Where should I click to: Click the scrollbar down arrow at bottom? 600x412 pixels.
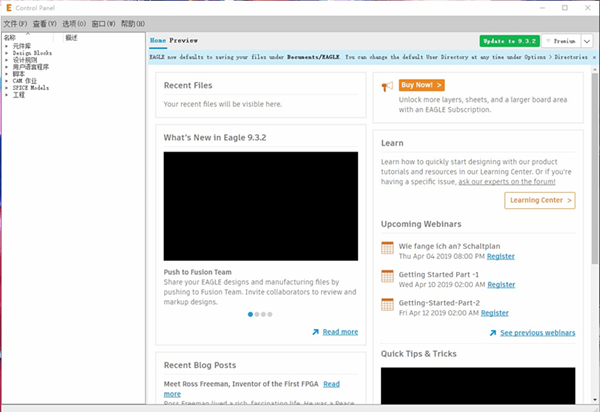pyautogui.click(x=594, y=400)
